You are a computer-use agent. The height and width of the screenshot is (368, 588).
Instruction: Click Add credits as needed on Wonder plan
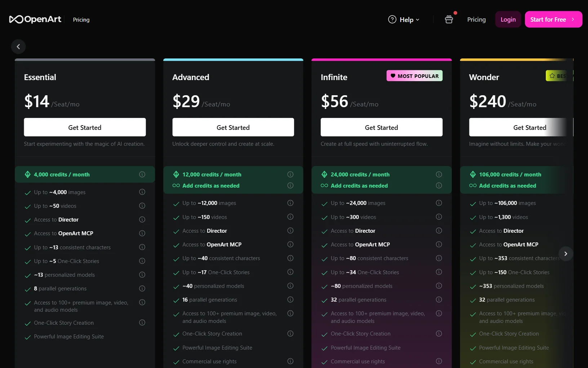coord(508,185)
